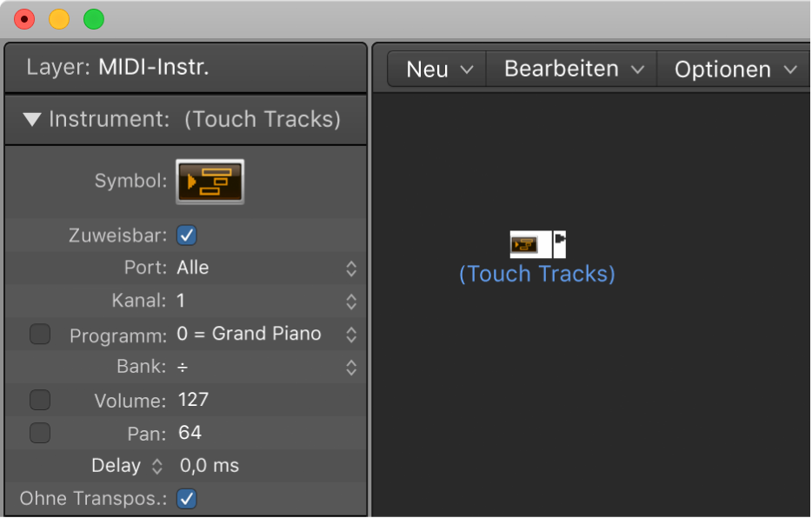Open the Optionen menu
812x518 pixels.
point(733,69)
